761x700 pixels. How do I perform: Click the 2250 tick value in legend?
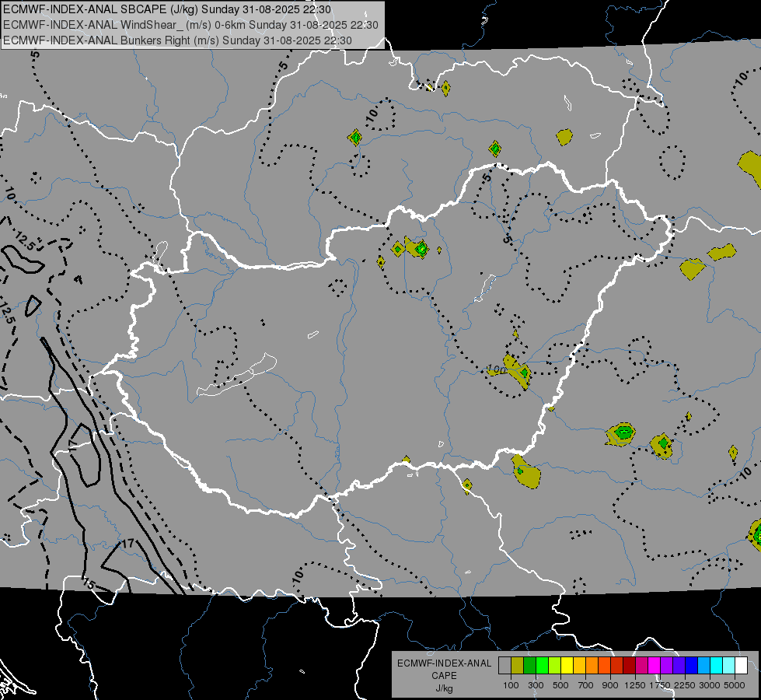pyautogui.click(x=685, y=685)
